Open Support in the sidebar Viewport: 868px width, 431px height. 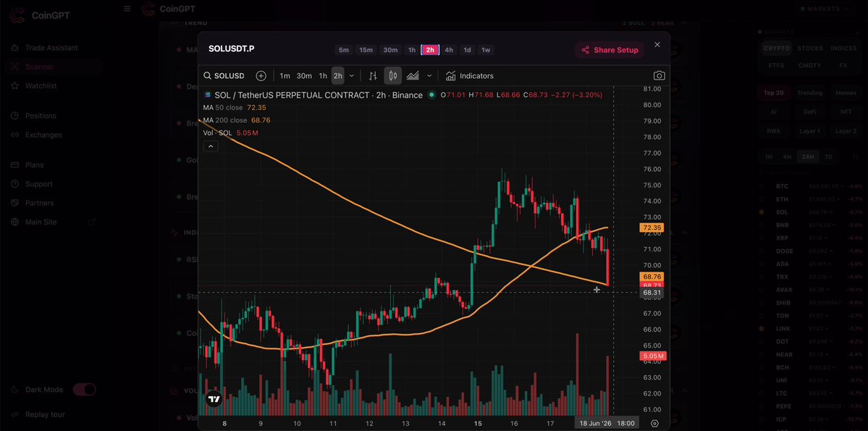[39, 184]
